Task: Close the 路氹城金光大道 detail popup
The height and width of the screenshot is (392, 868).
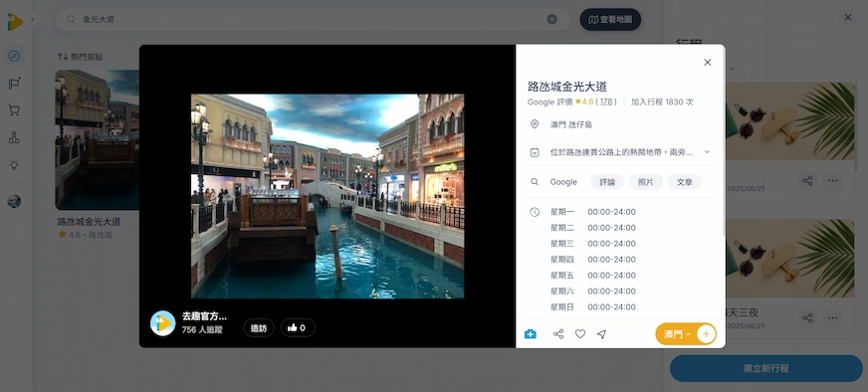Action: point(707,63)
